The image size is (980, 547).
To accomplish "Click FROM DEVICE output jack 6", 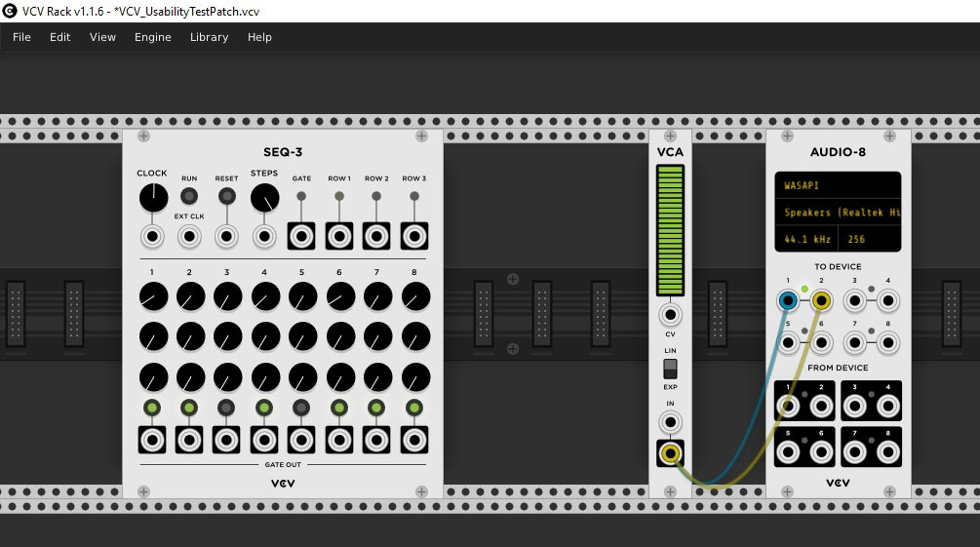I will pos(821,451).
